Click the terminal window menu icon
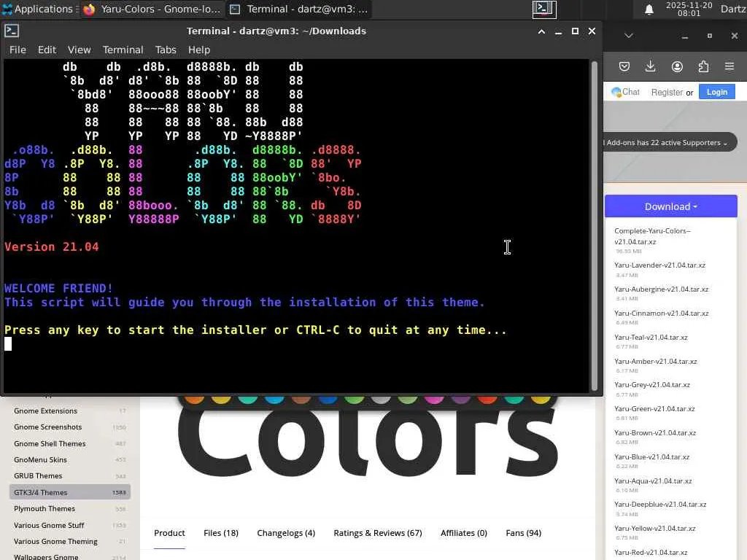This screenshot has height=560, width=747. [x=12, y=31]
